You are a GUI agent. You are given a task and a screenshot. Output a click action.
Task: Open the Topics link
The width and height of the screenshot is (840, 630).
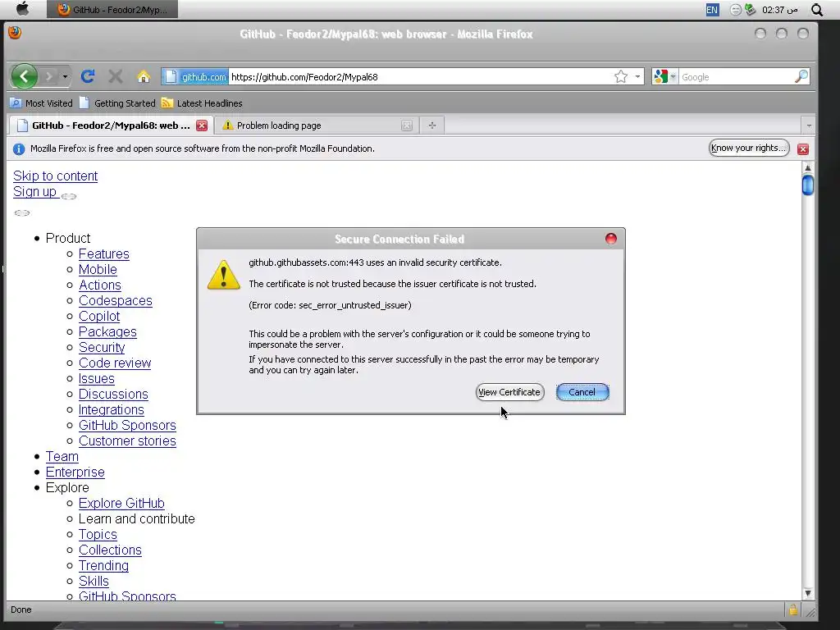[x=98, y=534]
